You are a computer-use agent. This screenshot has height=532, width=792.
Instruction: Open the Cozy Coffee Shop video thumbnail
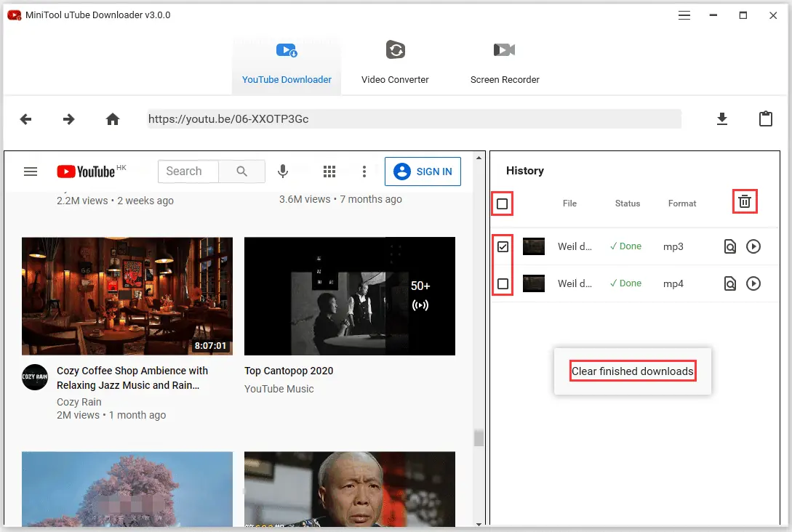[127, 297]
